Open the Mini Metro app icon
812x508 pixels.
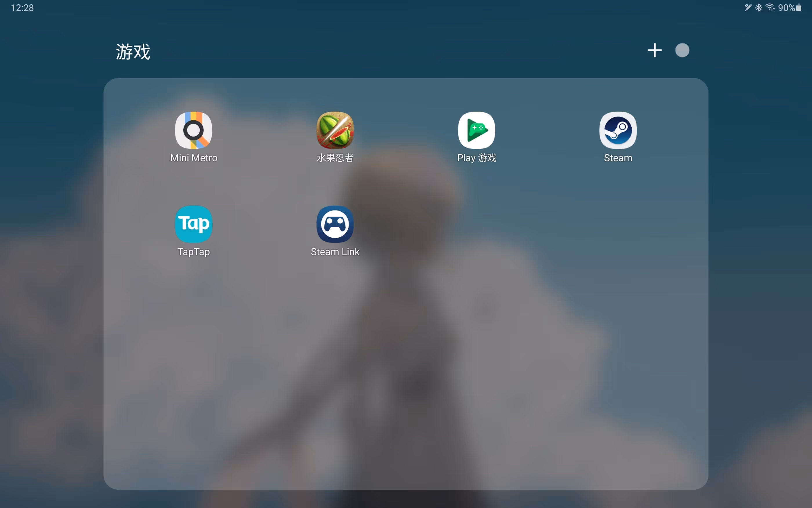pyautogui.click(x=193, y=130)
